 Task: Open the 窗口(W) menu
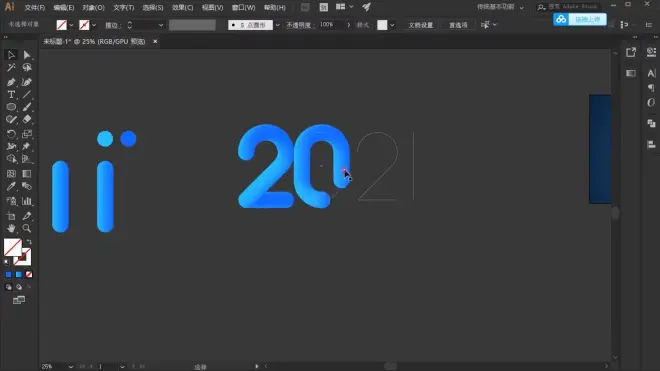[243, 8]
